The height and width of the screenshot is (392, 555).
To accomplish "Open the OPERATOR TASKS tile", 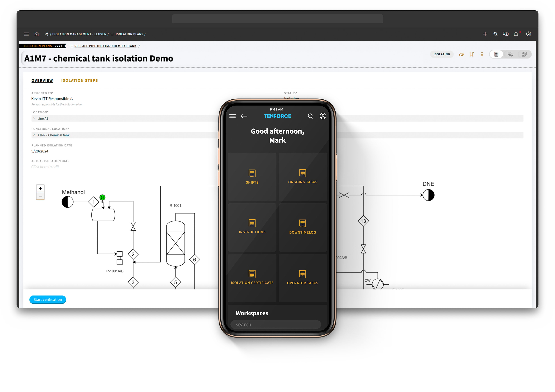I will (303, 278).
